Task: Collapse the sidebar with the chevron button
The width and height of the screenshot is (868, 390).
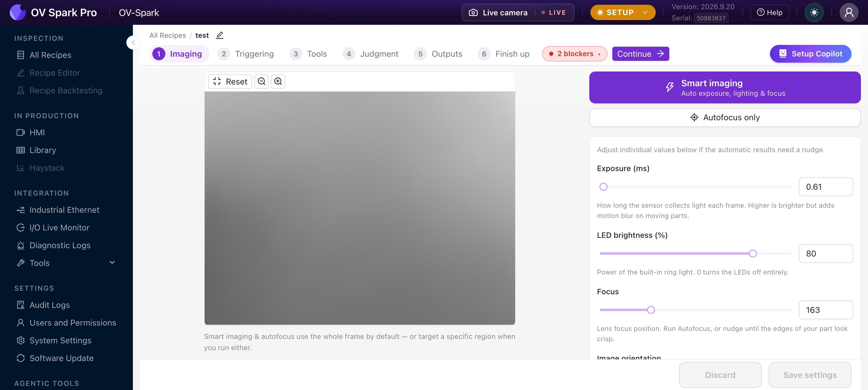Action: click(x=133, y=43)
